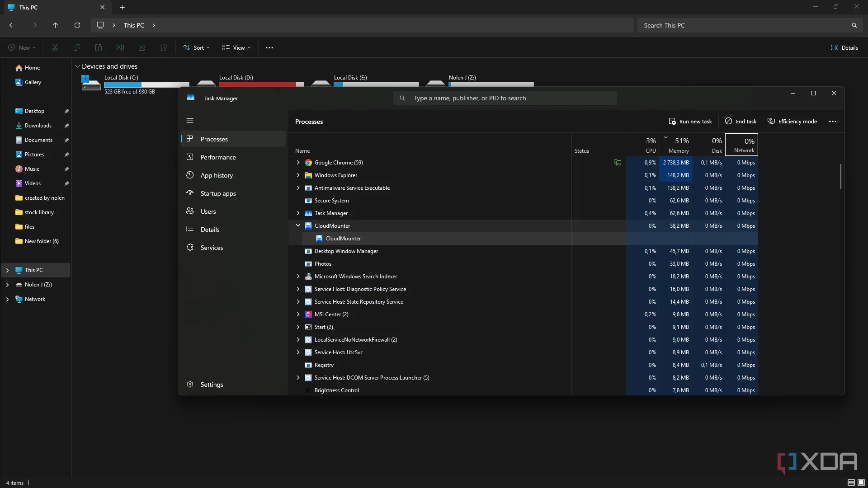This screenshot has width=868, height=488.
Task: Open Downloads in the Explorer sidebar
Action: coord(38,126)
